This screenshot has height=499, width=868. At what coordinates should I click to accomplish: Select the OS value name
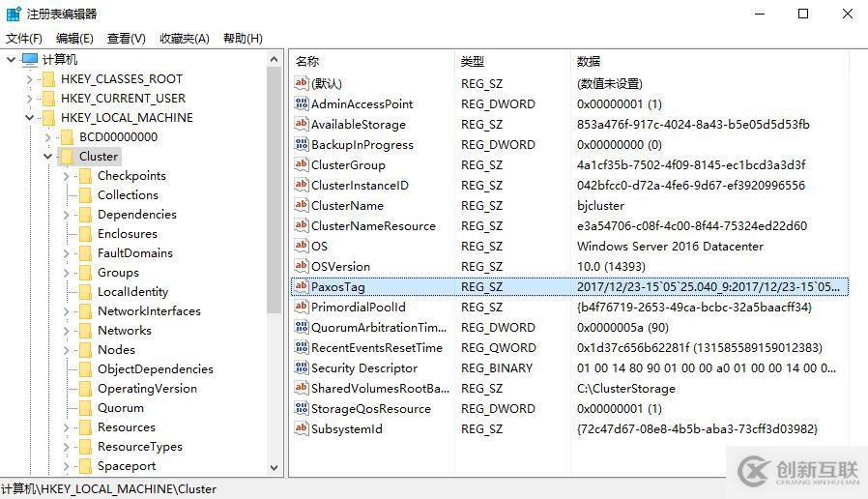pyautogui.click(x=319, y=246)
